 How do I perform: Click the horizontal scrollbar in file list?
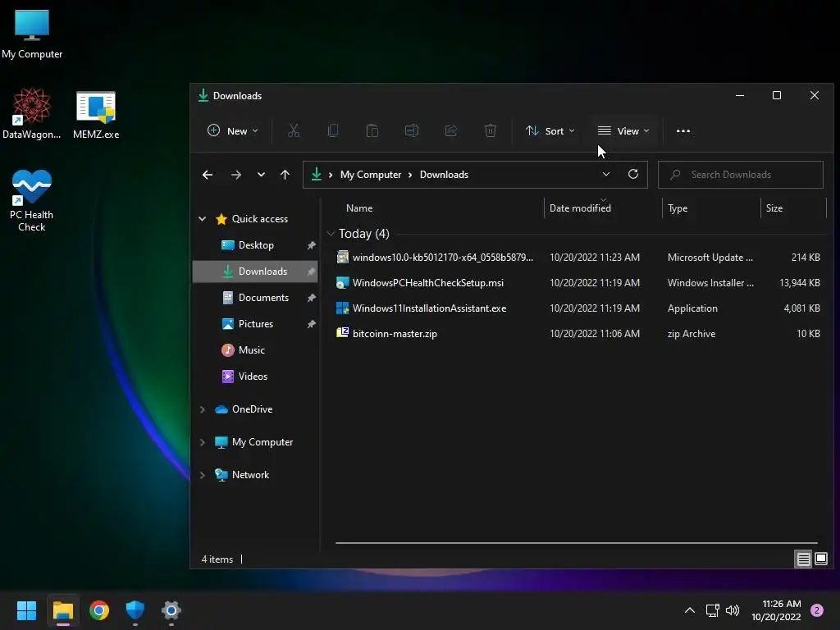[x=577, y=543]
